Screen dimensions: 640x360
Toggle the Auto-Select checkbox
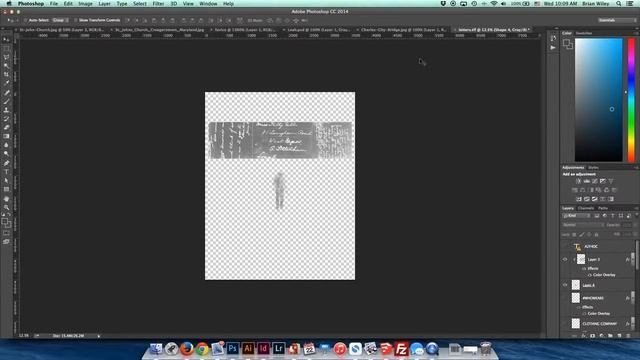click(25, 20)
